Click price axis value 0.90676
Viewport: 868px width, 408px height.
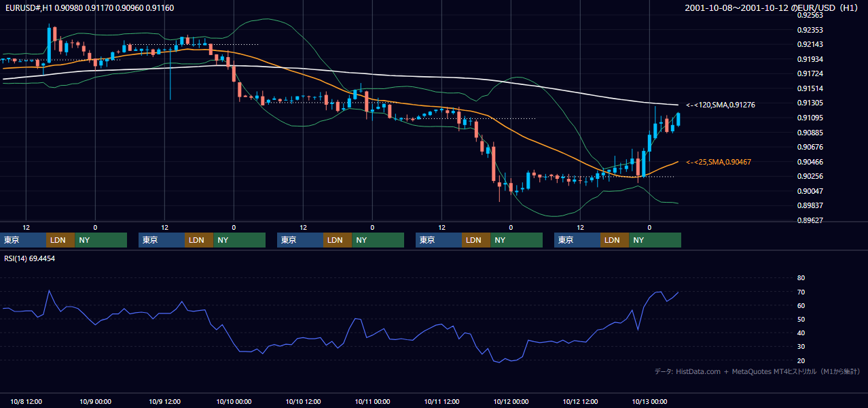coord(810,147)
